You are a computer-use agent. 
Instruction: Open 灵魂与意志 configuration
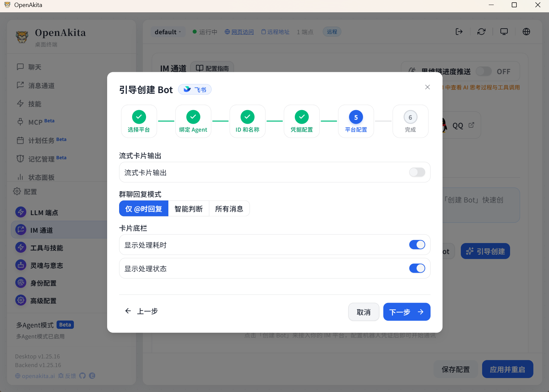point(39,265)
